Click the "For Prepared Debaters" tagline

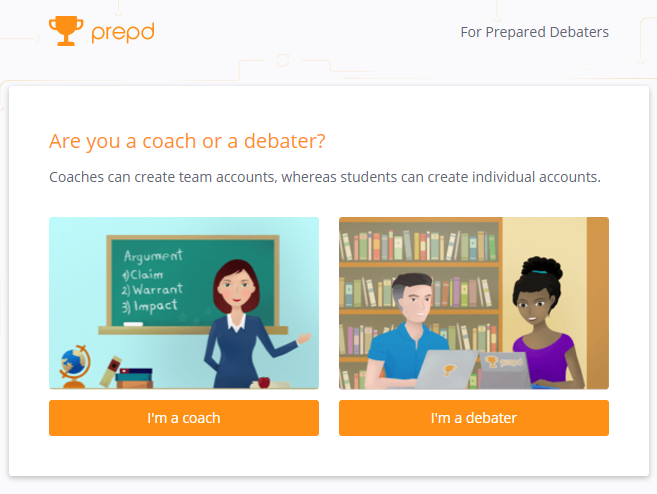pos(534,32)
